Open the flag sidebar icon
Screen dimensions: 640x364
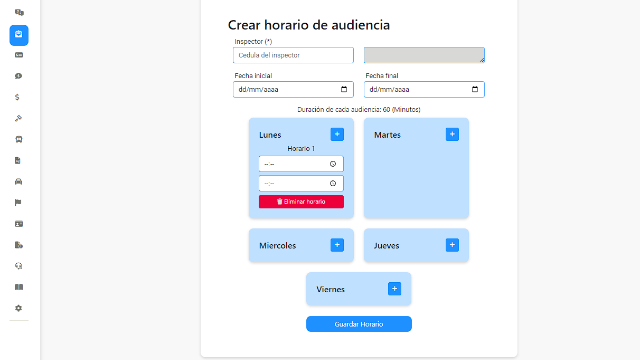point(18,203)
